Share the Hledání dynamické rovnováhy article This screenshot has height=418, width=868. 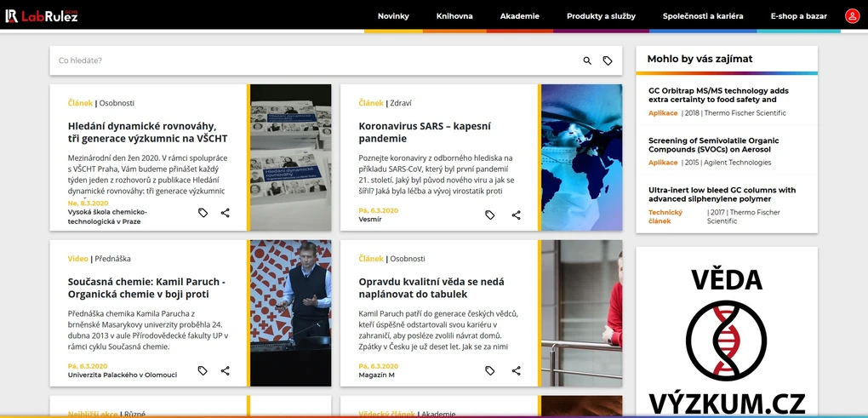226,213
